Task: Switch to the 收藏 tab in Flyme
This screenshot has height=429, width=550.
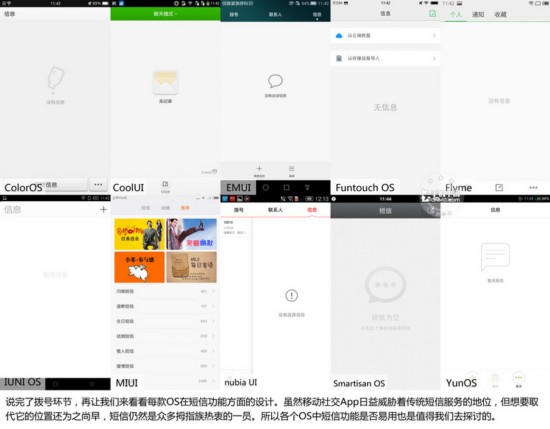Action: coord(500,14)
